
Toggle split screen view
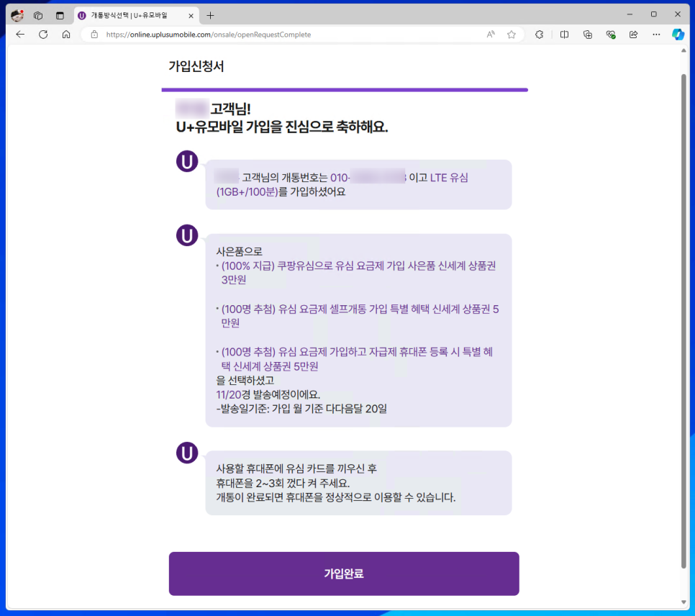pos(564,35)
